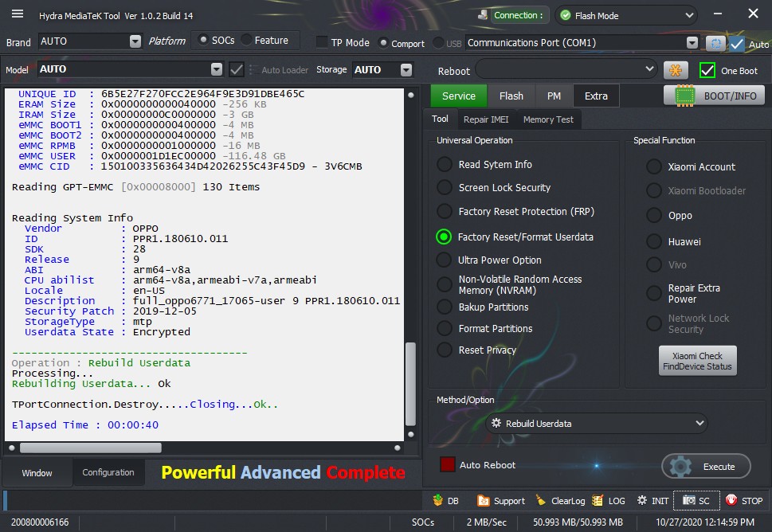
Task: Select the USB radio button
Action: (x=437, y=43)
